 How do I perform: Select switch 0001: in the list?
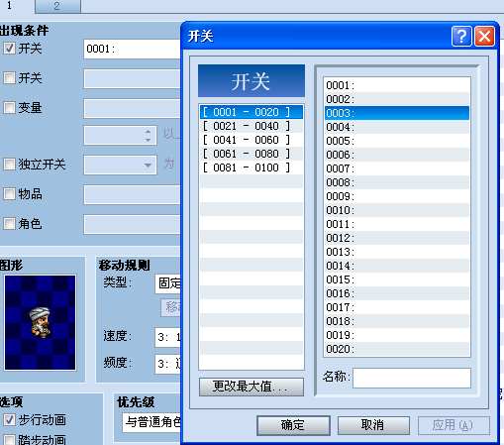point(397,85)
